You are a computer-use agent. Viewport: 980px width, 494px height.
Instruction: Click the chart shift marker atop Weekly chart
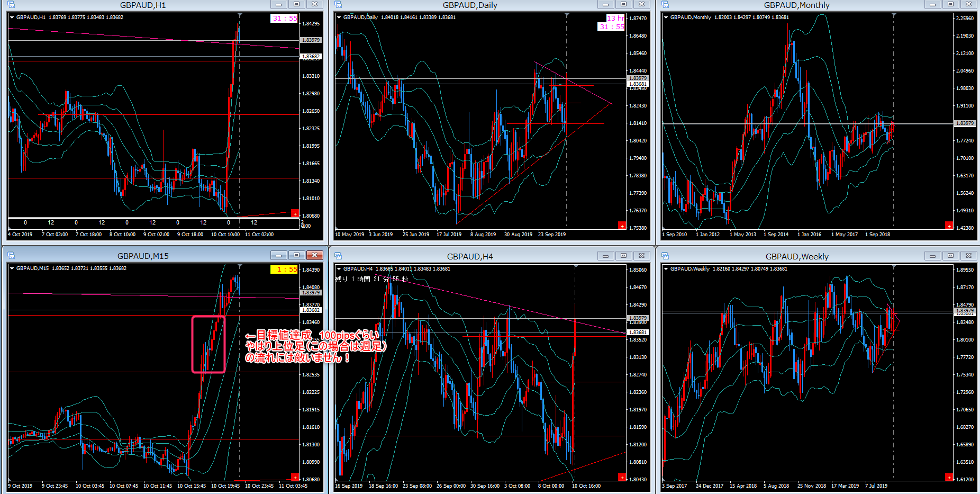pos(894,266)
